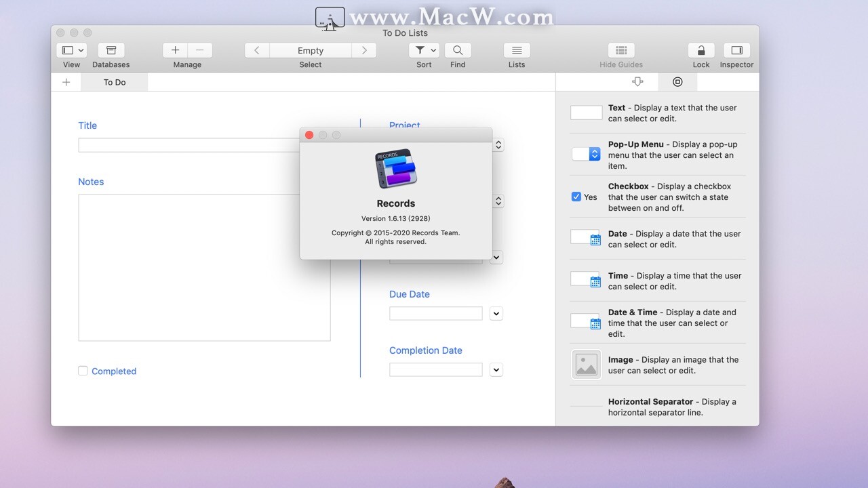Toggle the Yes checkbox element sample
Screen dimensions: 868x488
tap(576, 197)
